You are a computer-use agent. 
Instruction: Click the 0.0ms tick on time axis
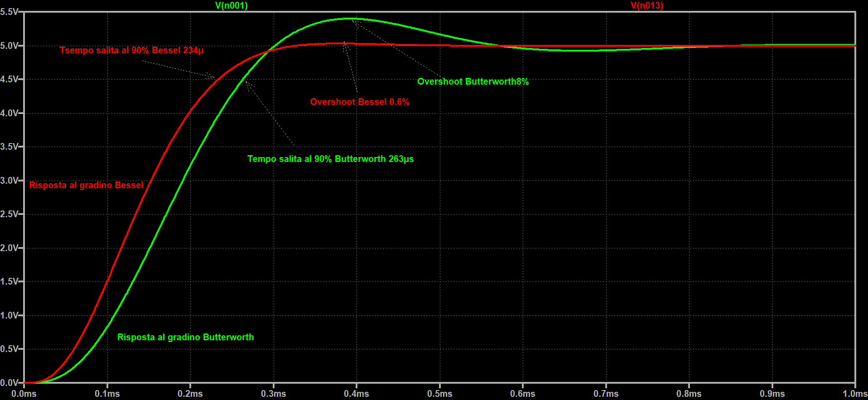(x=24, y=394)
